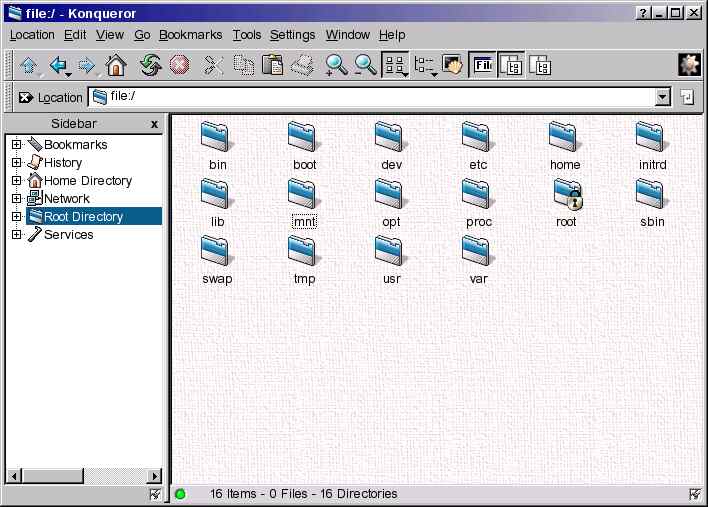The height and width of the screenshot is (507, 708).
Task: Select the etc folder icon
Action: point(478,137)
